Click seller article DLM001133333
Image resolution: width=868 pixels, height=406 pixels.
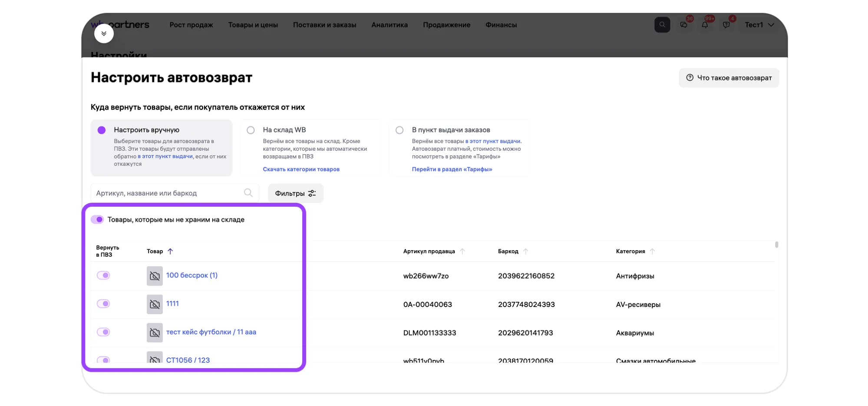[429, 333]
